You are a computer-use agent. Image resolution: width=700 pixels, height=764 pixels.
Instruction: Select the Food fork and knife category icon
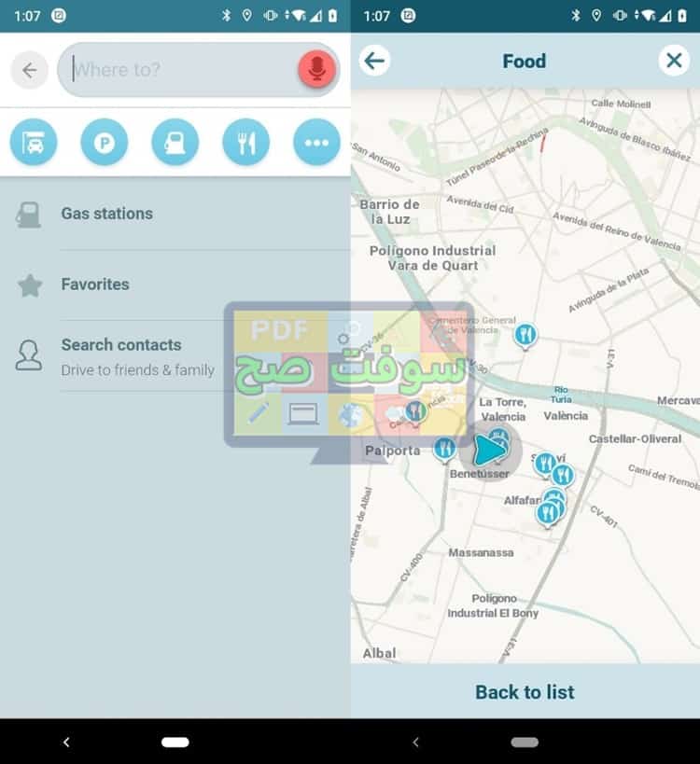click(x=245, y=143)
